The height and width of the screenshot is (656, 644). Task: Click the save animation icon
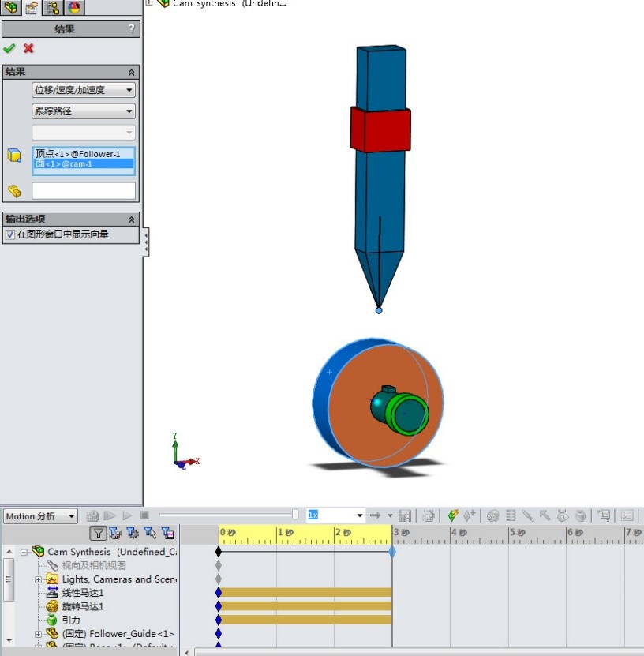(x=405, y=515)
